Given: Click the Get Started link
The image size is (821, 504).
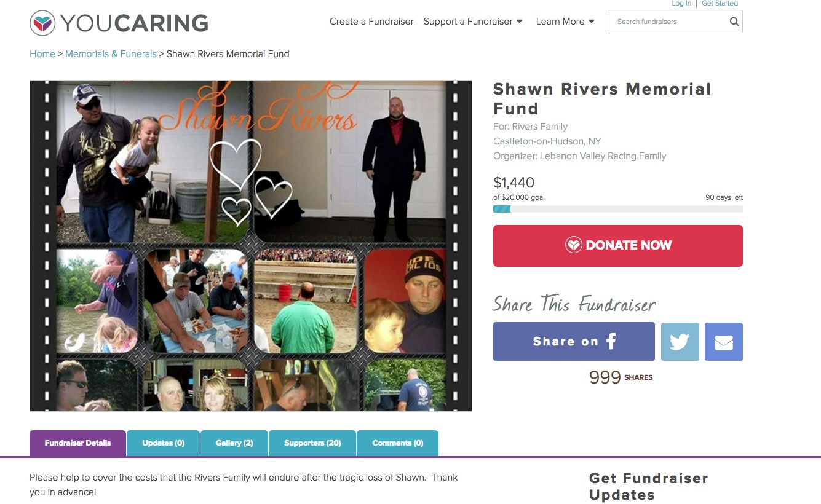Looking at the screenshot, I should click(x=720, y=4).
